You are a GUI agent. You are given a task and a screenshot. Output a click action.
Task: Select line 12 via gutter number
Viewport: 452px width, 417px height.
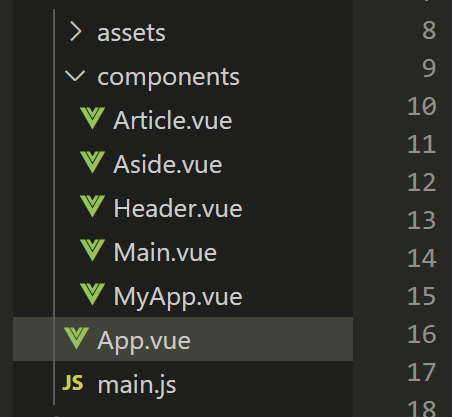click(x=422, y=182)
